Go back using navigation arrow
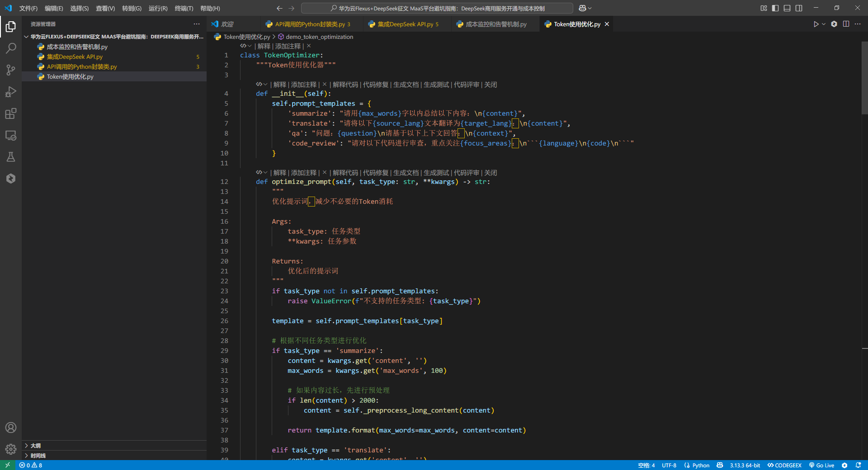This screenshot has height=470, width=868. (279, 8)
